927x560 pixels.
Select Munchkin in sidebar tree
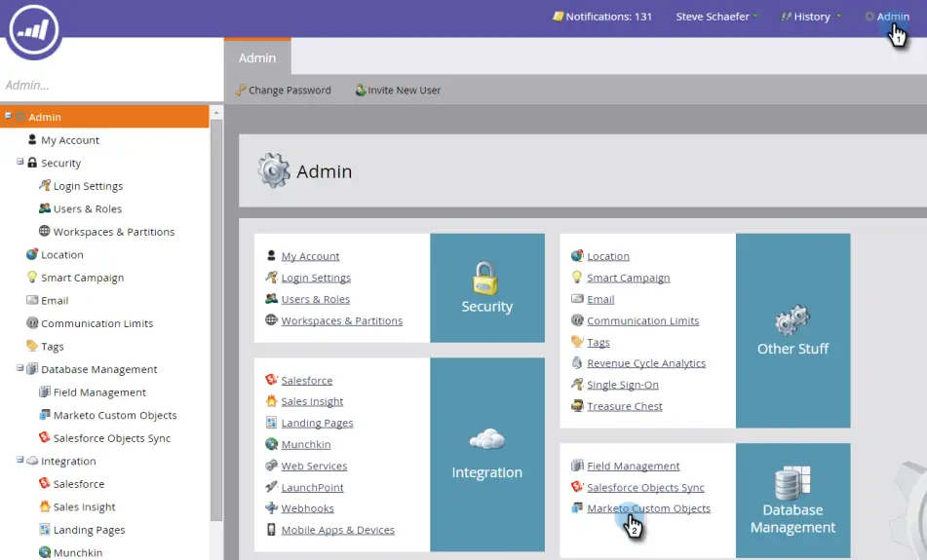pyautogui.click(x=77, y=552)
